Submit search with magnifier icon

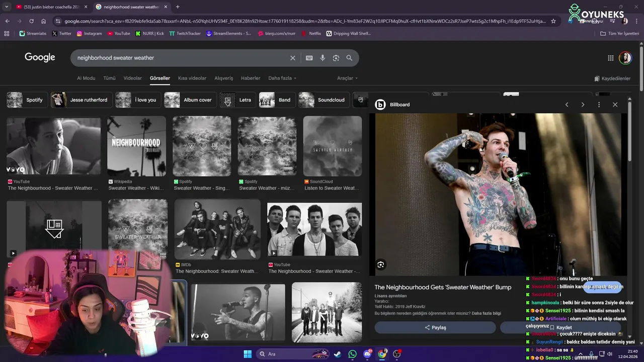tap(349, 58)
